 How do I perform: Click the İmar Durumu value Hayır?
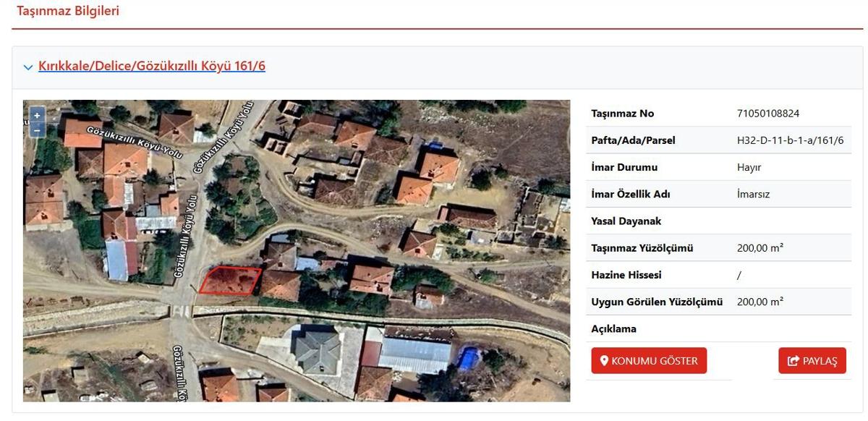(x=749, y=167)
